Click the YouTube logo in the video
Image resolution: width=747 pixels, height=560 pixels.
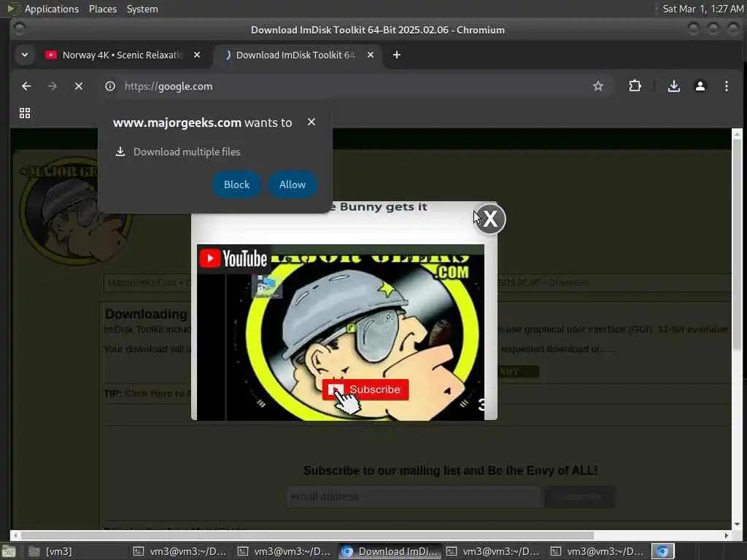(x=233, y=259)
